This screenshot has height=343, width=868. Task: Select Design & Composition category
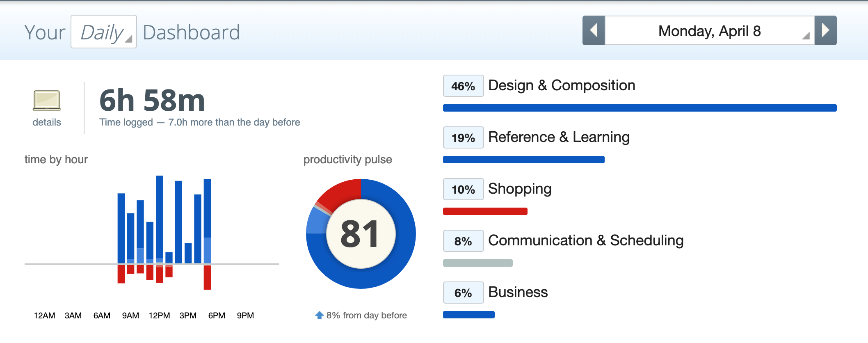pyautogui.click(x=562, y=85)
